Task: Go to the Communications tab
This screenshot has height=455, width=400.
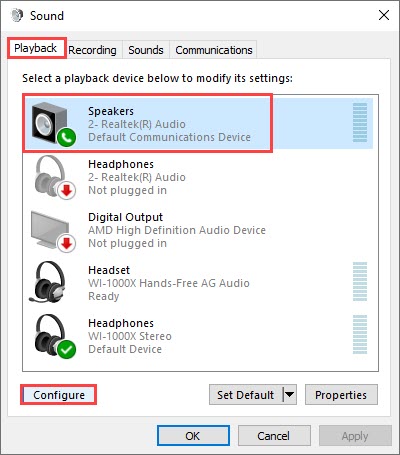Action: pyautogui.click(x=213, y=50)
